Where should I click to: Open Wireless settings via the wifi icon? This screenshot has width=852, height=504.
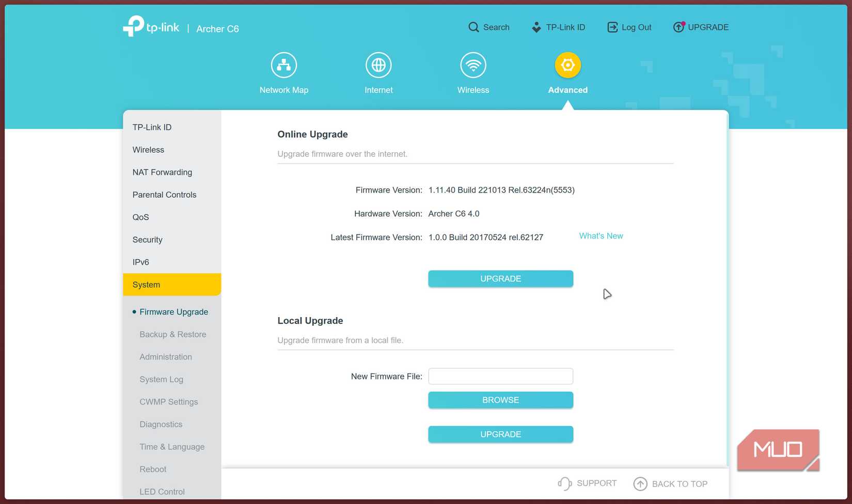473,65
